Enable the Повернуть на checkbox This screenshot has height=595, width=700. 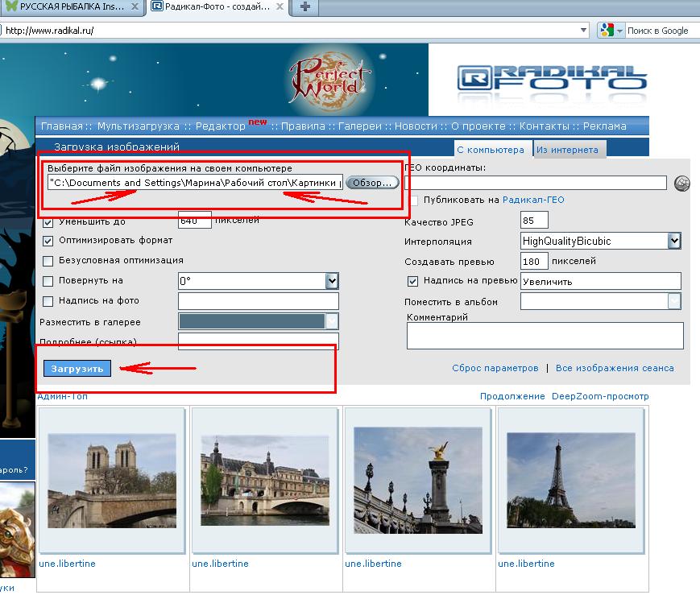pos(48,281)
